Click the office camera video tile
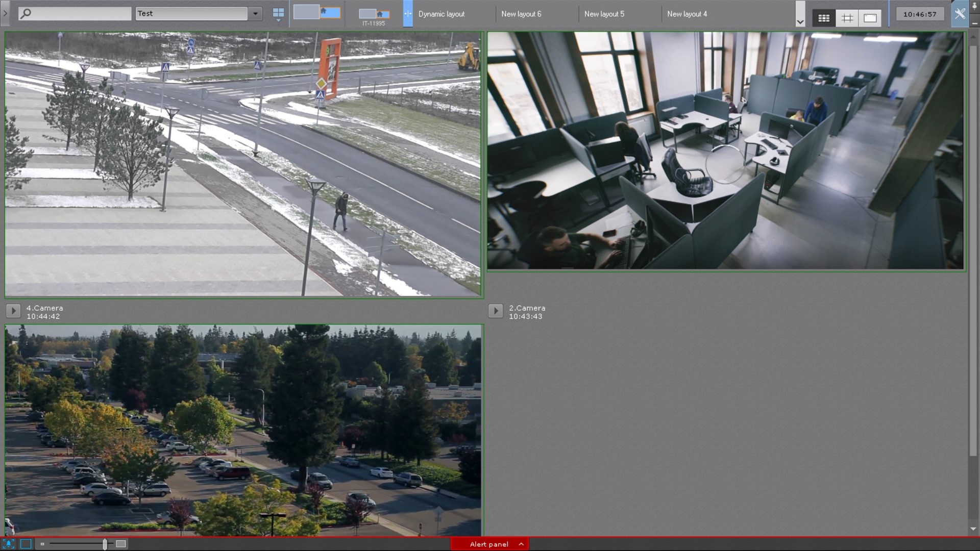 (725, 151)
